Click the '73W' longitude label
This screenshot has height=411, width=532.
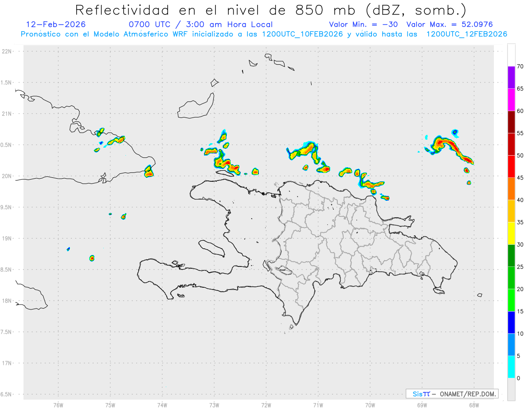coord(214,405)
